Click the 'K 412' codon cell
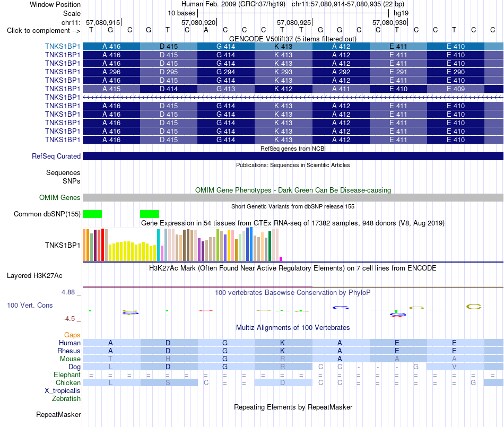This screenshot has height=427, width=504. tap(283, 89)
